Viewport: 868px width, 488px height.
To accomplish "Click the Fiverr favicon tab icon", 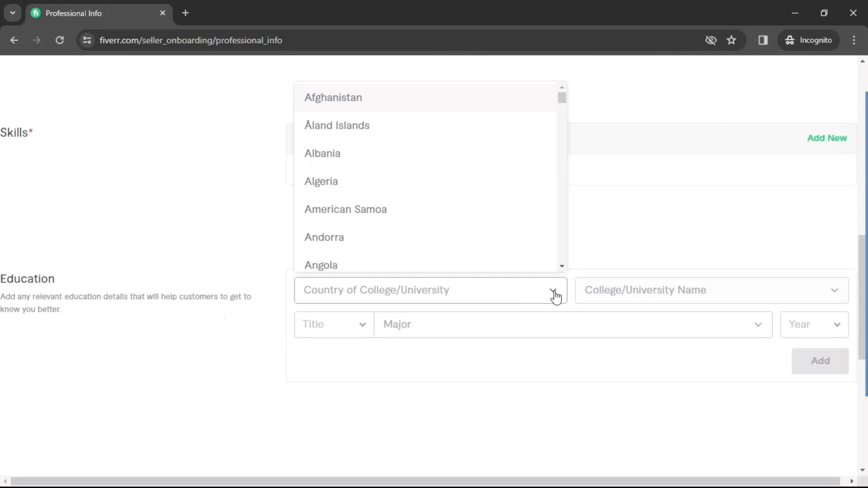I will (35, 13).
